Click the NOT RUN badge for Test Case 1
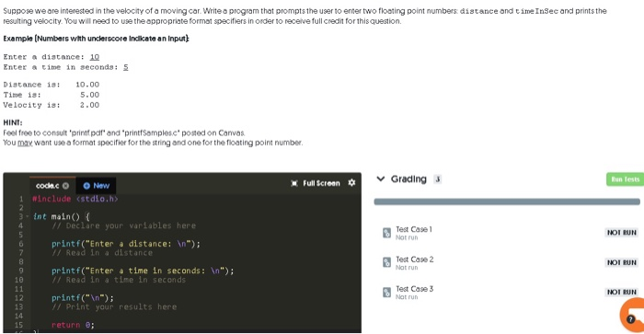Screen dimensions: 644x334 (621, 233)
